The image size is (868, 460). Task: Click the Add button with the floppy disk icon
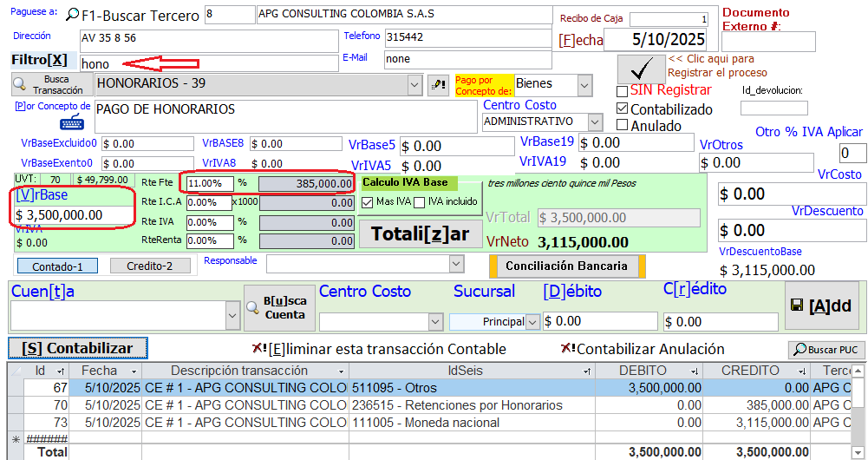[821, 306]
